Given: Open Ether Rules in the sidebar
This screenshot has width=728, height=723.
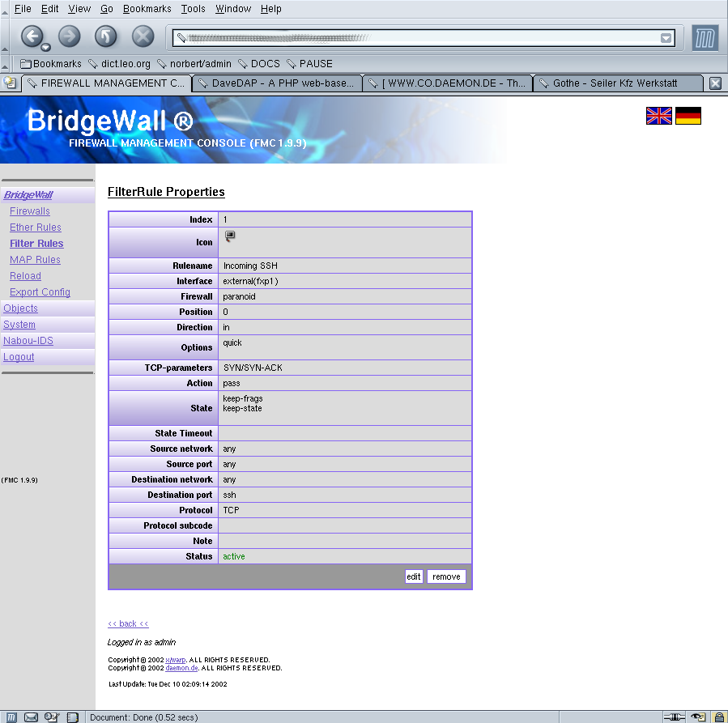Looking at the screenshot, I should (36, 228).
